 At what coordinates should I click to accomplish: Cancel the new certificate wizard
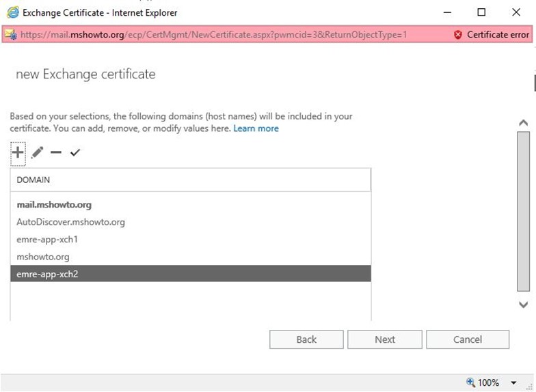tap(468, 339)
